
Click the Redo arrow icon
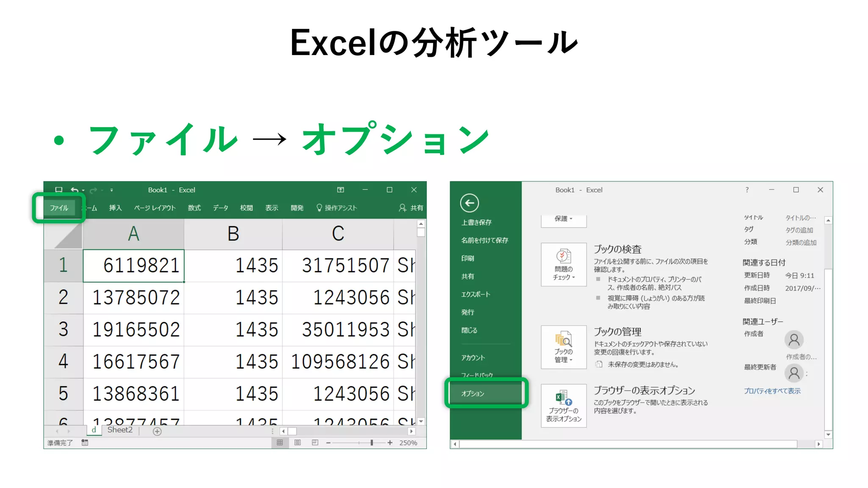click(x=93, y=190)
